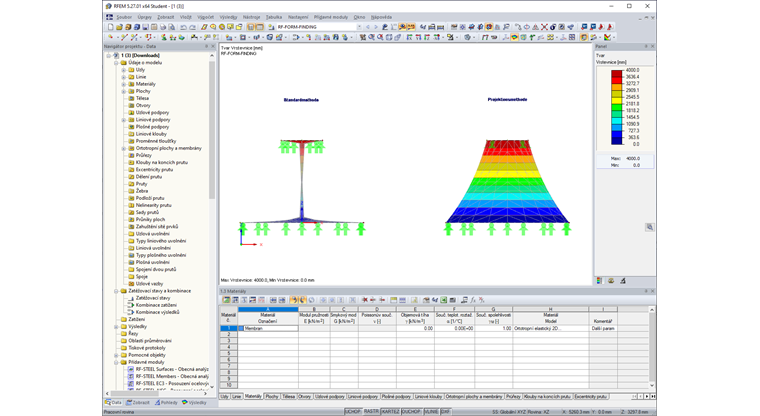Open the RF-FORM-FINDING module dropdown

359,27
